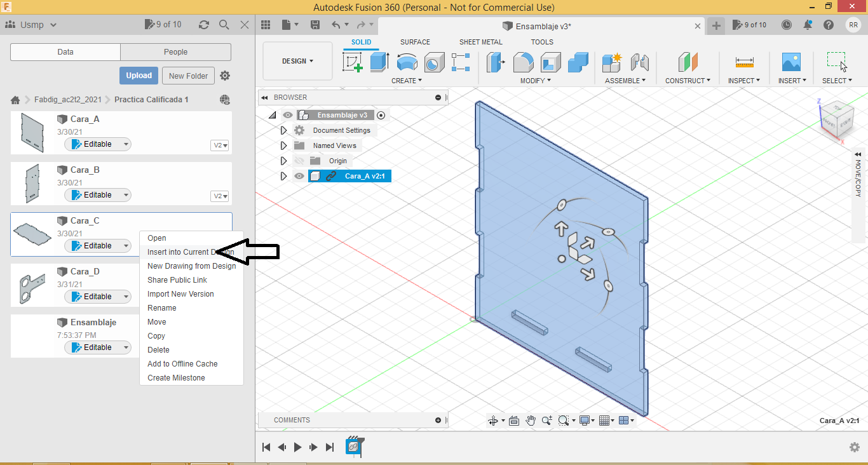Switch to the SURFACE tab
Viewport: 868px width, 465px height.
point(415,42)
